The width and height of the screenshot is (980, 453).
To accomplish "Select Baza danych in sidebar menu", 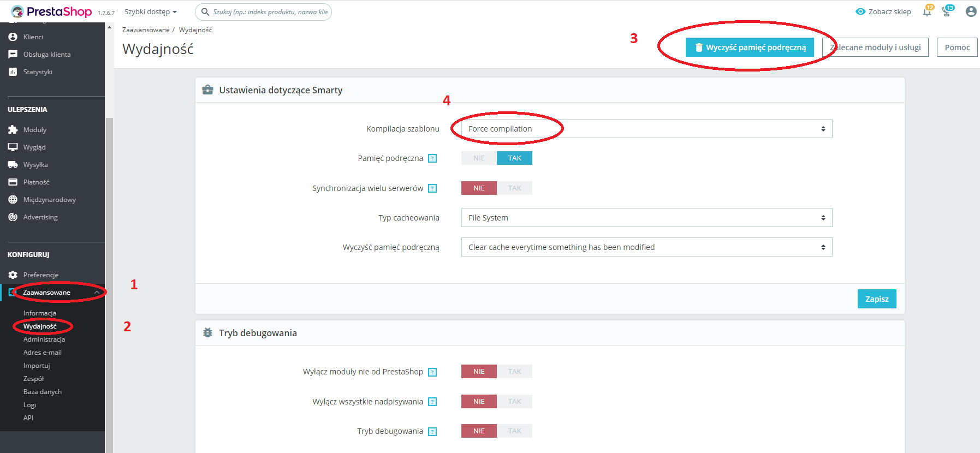I will pyautogui.click(x=43, y=392).
